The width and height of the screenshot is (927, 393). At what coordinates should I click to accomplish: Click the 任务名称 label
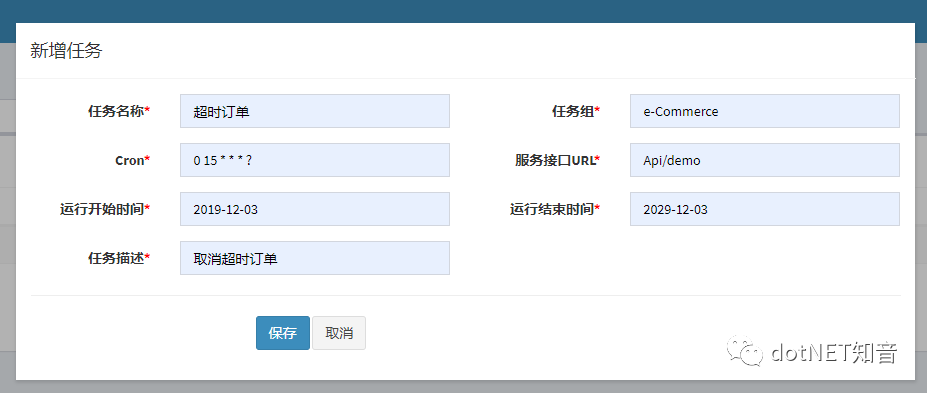(119, 111)
